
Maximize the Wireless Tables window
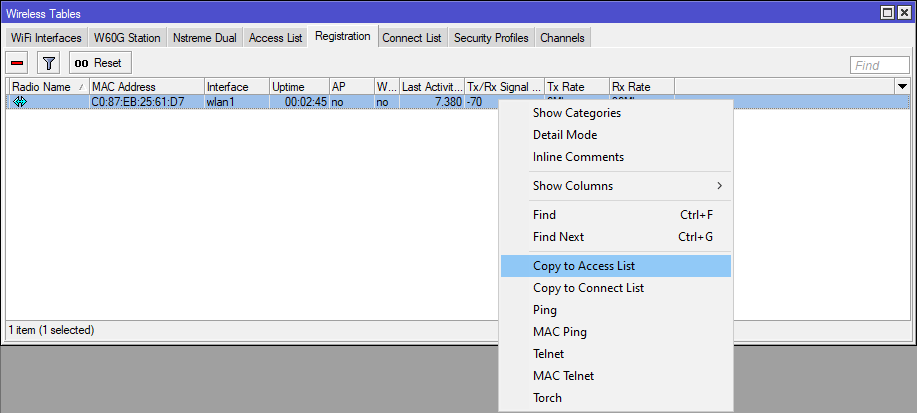(x=888, y=13)
